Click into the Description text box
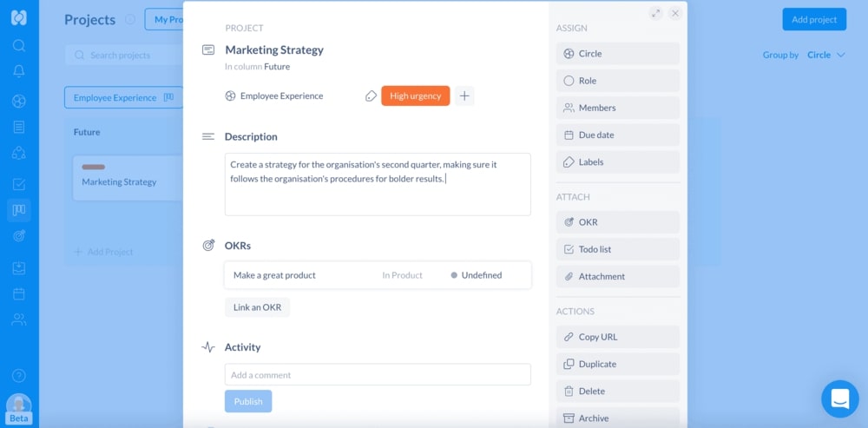Image resolution: width=868 pixels, height=428 pixels. point(378,184)
